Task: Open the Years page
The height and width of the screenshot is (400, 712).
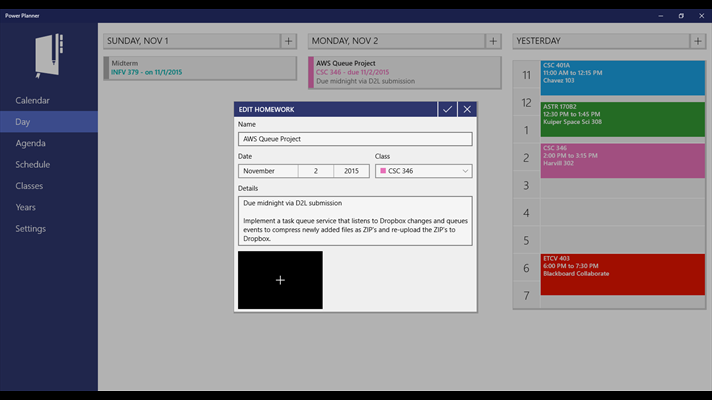Action: click(49, 207)
